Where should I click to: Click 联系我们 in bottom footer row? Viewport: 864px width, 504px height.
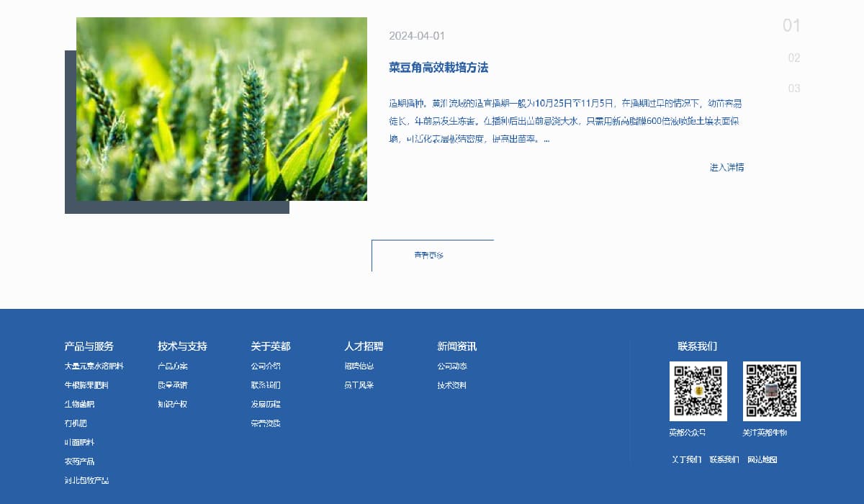pyautogui.click(x=724, y=459)
